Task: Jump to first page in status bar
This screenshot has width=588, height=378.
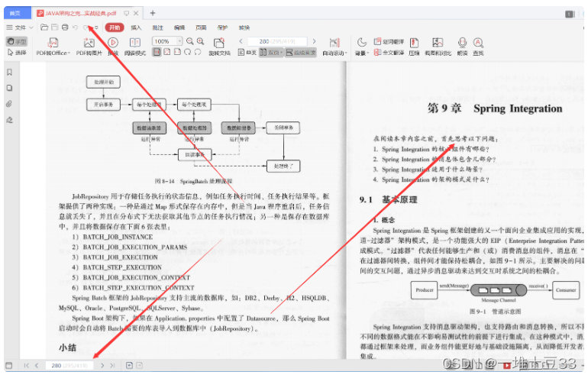Action: [26, 365]
